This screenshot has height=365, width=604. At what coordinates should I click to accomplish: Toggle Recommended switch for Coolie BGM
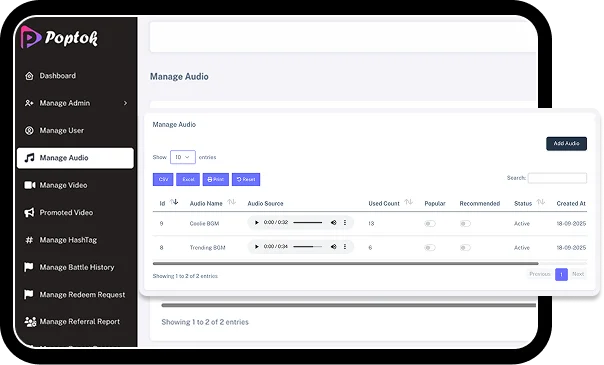pyautogui.click(x=465, y=224)
